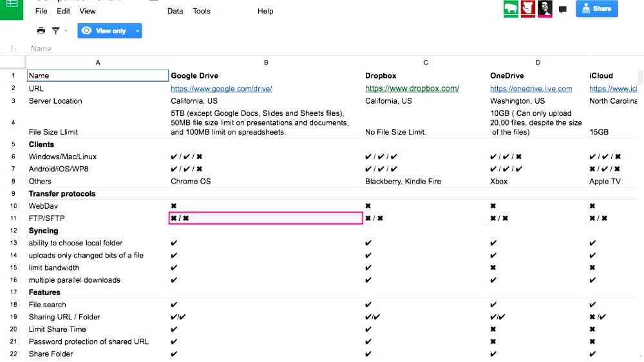644x362 pixels.
Task: Open the comments chat icon
Action: 563,10
